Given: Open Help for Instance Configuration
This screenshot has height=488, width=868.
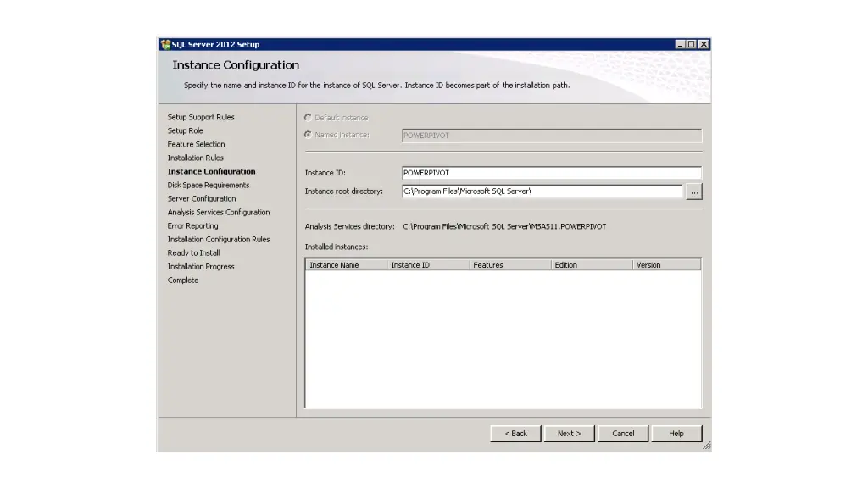Looking at the screenshot, I should (676, 434).
